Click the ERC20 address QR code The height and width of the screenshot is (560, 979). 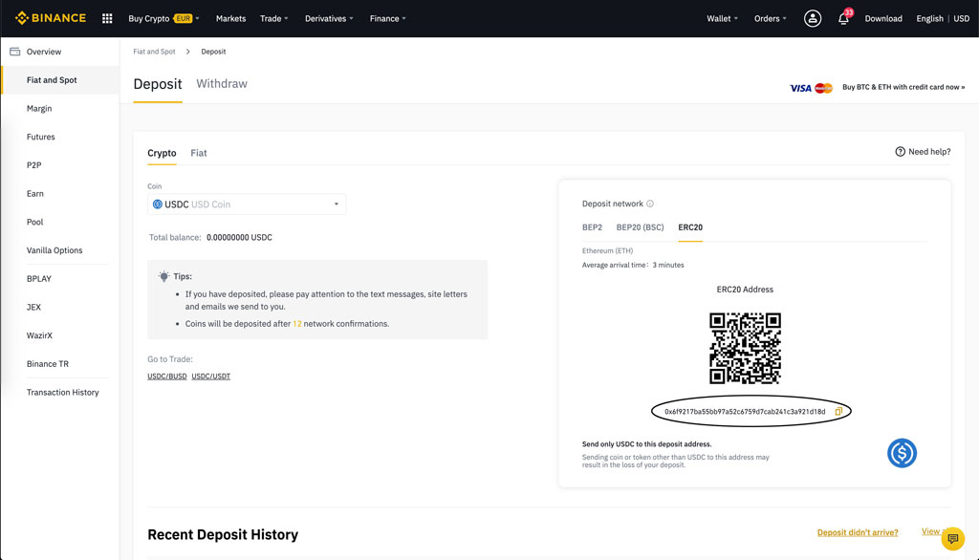[745, 349]
